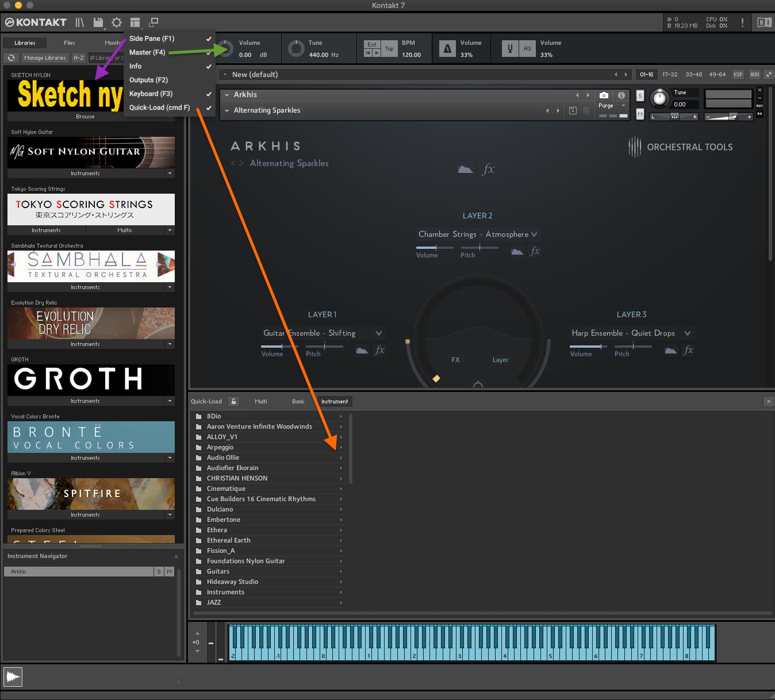Image resolution: width=775 pixels, height=700 pixels.
Task: Toggle the Ext sync button
Action: coord(372,44)
